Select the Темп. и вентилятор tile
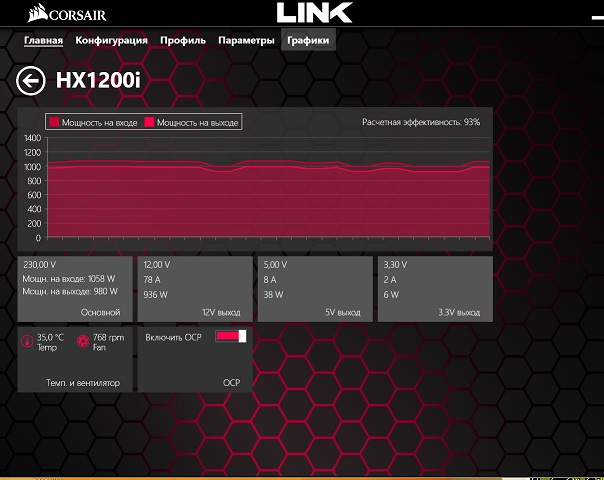Screen dimensions: 604x480 [75, 358]
